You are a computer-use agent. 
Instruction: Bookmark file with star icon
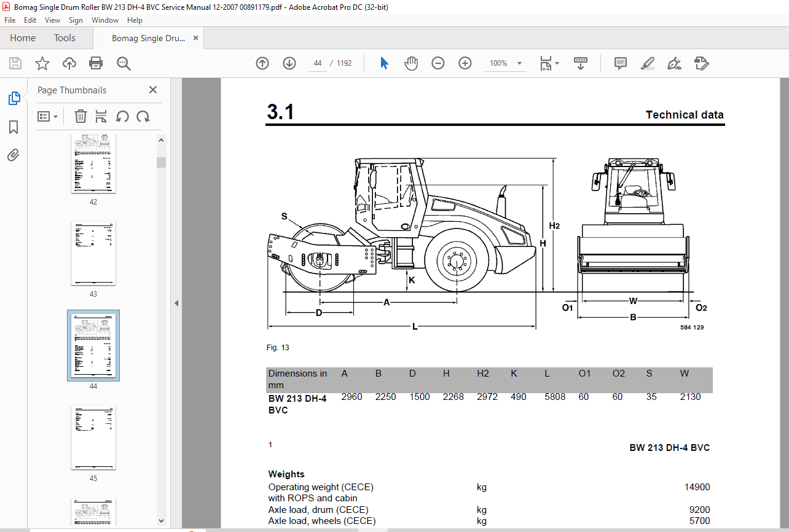pos(42,63)
